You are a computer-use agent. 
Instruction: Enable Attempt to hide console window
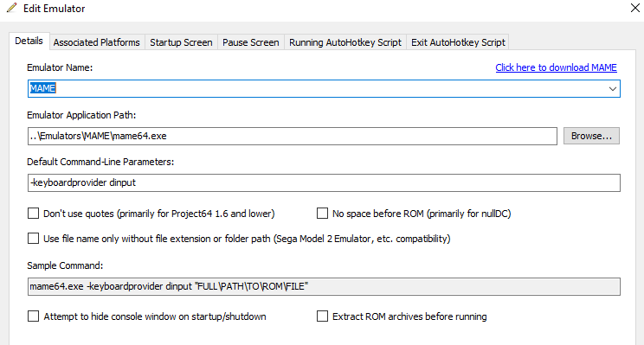coord(33,316)
